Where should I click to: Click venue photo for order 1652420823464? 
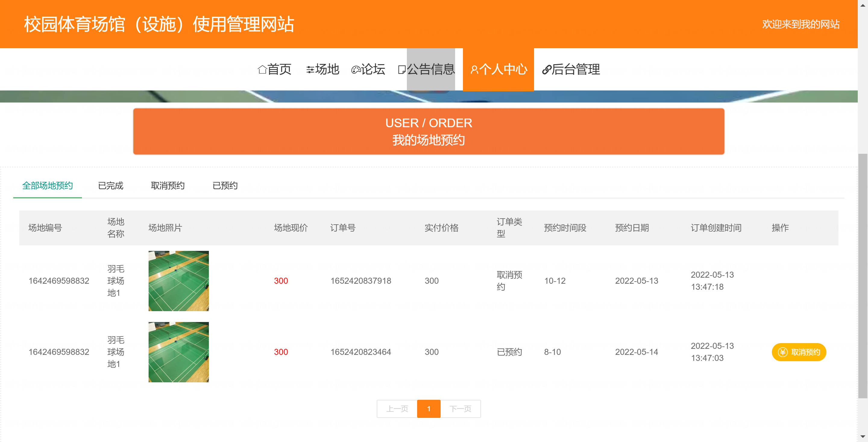coord(179,352)
